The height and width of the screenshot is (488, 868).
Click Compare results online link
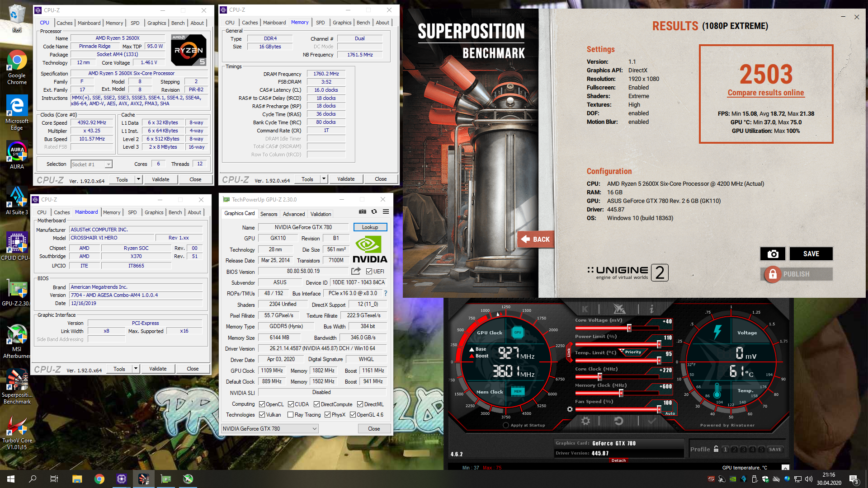[x=766, y=93]
